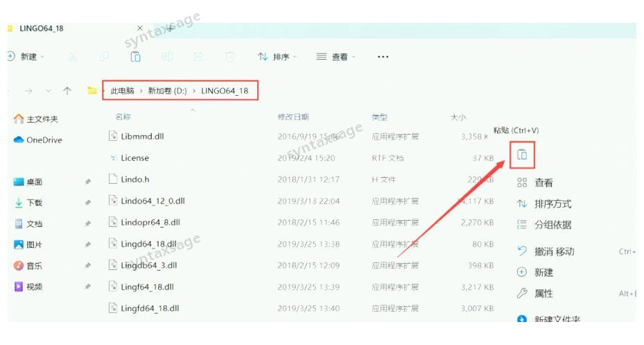The height and width of the screenshot is (345, 644).
Task: Click folder icon beside address bar
Action: click(92, 90)
